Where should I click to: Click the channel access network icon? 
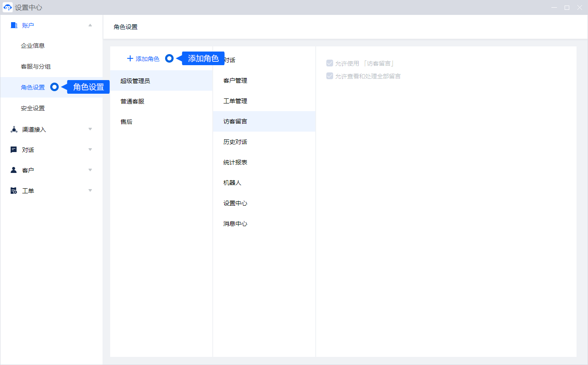point(14,129)
